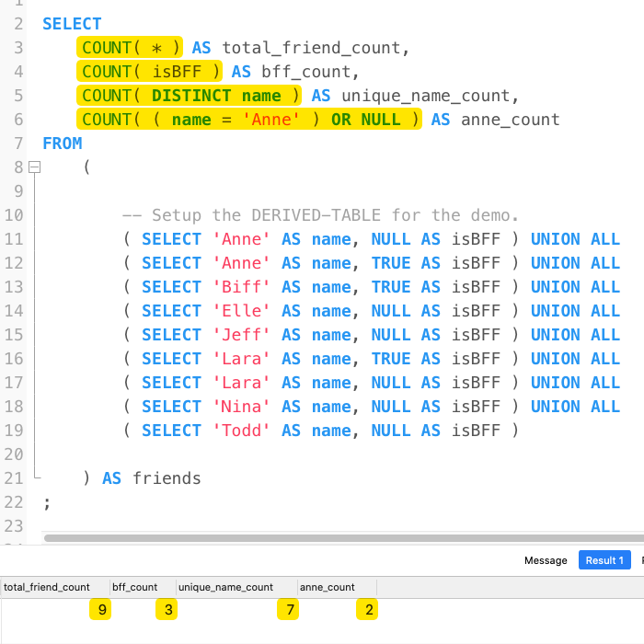Select the Result 1 tab

[x=605, y=560]
